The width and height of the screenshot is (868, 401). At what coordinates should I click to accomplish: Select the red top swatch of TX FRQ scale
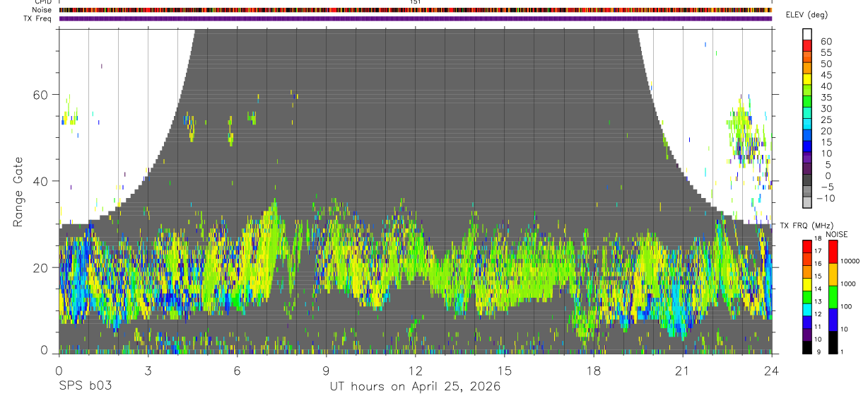(x=807, y=247)
